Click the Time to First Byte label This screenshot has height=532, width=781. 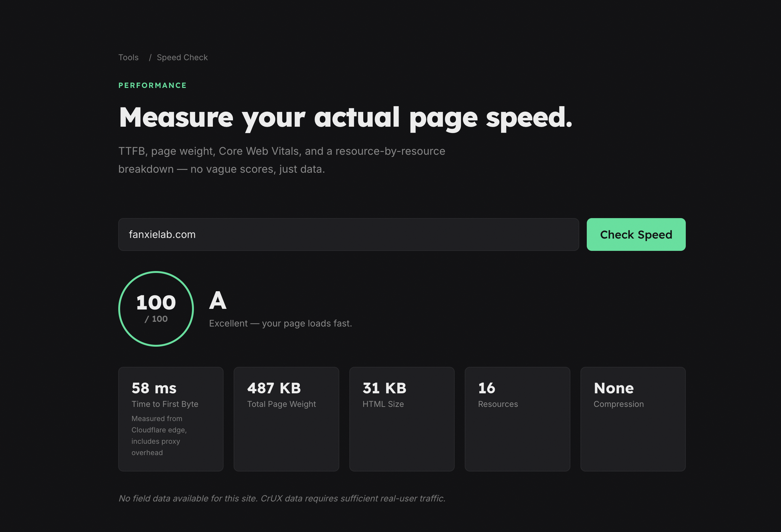click(x=165, y=404)
